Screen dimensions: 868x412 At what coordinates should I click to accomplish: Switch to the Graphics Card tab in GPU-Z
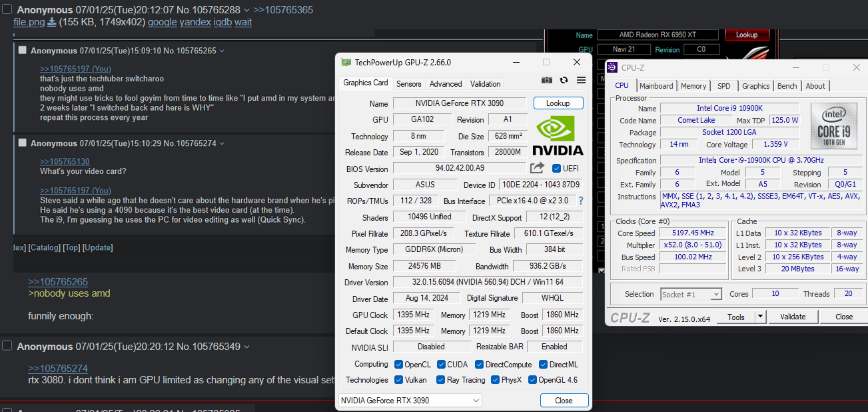point(366,83)
